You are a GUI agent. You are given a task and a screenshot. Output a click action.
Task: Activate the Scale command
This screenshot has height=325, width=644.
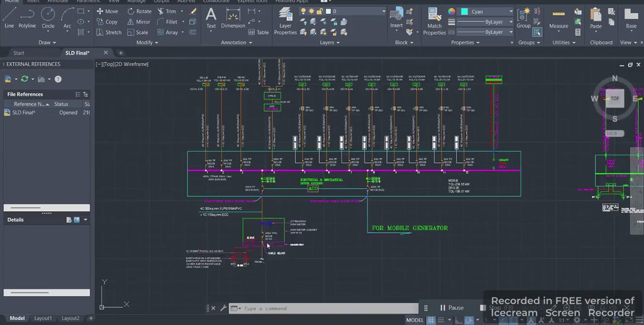[x=138, y=32]
